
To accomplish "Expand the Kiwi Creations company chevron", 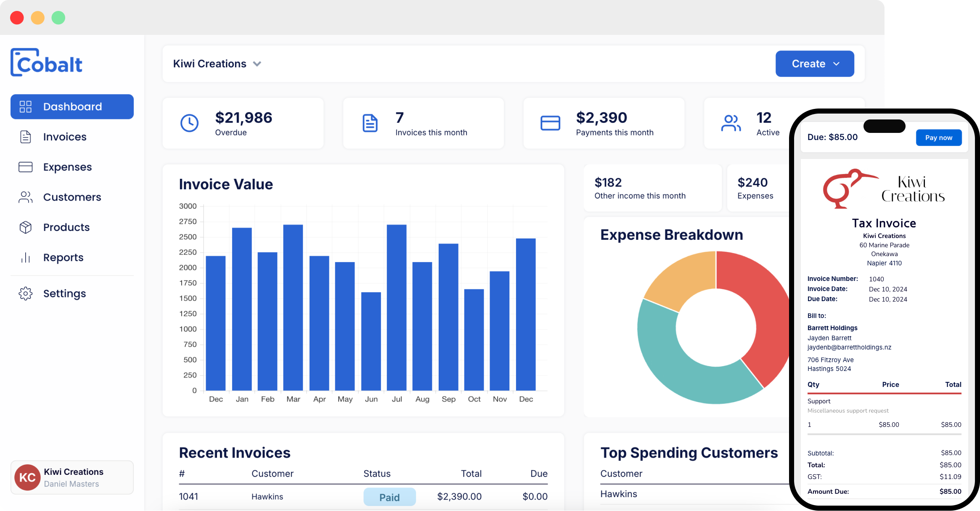I will pyautogui.click(x=257, y=64).
